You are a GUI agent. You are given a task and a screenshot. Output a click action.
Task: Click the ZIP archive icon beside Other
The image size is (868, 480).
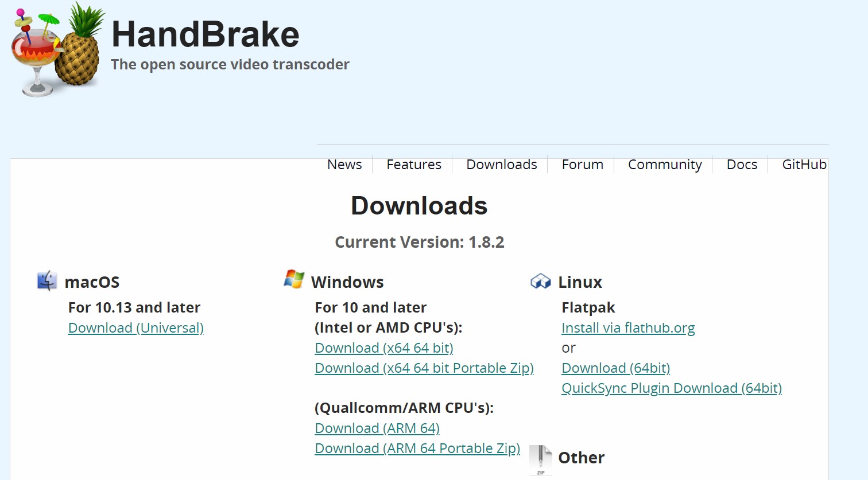click(540, 460)
